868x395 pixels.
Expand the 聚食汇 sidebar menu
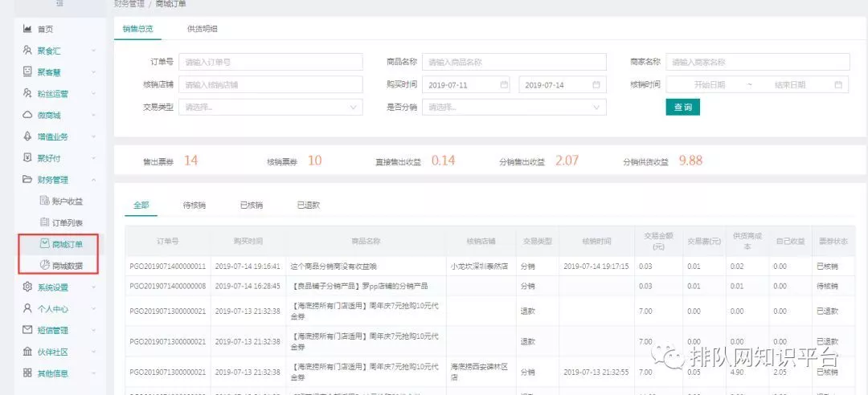pos(93,51)
